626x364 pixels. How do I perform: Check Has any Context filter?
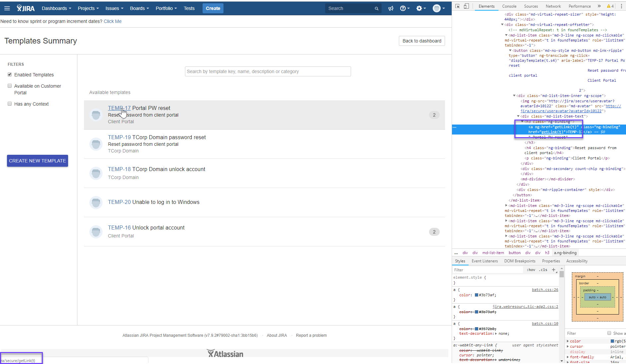10,104
